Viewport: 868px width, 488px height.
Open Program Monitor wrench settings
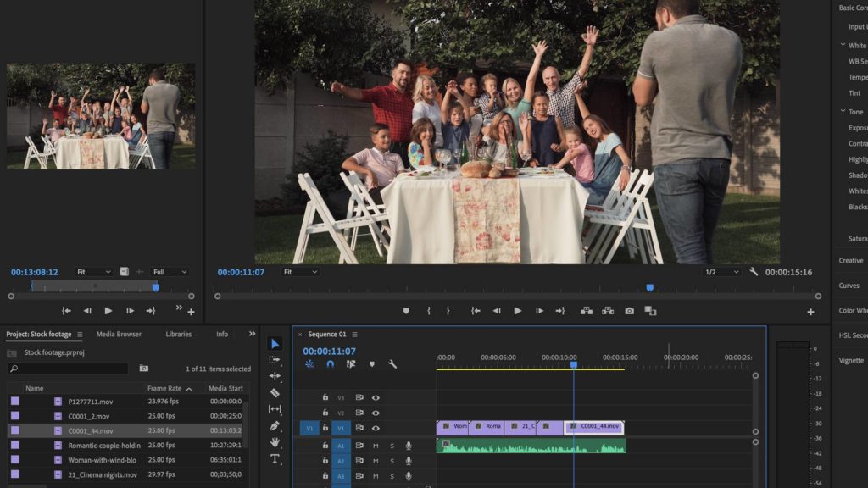point(754,272)
